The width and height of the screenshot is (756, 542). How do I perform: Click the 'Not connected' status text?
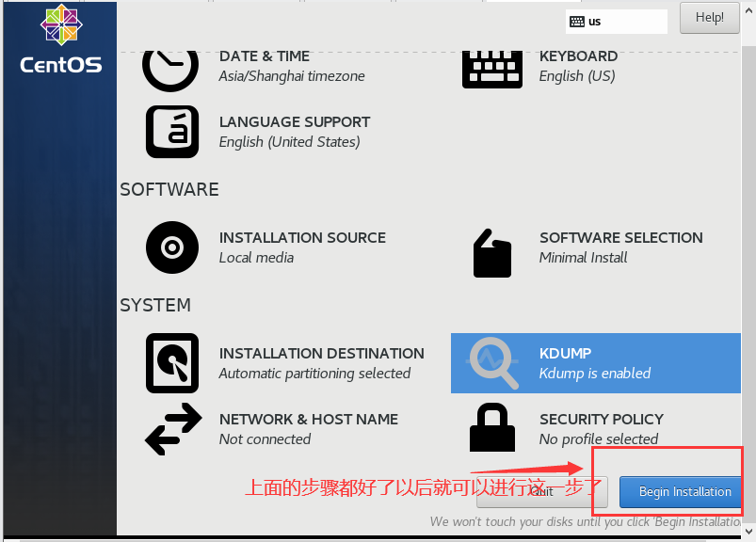[x=265, y=439]
